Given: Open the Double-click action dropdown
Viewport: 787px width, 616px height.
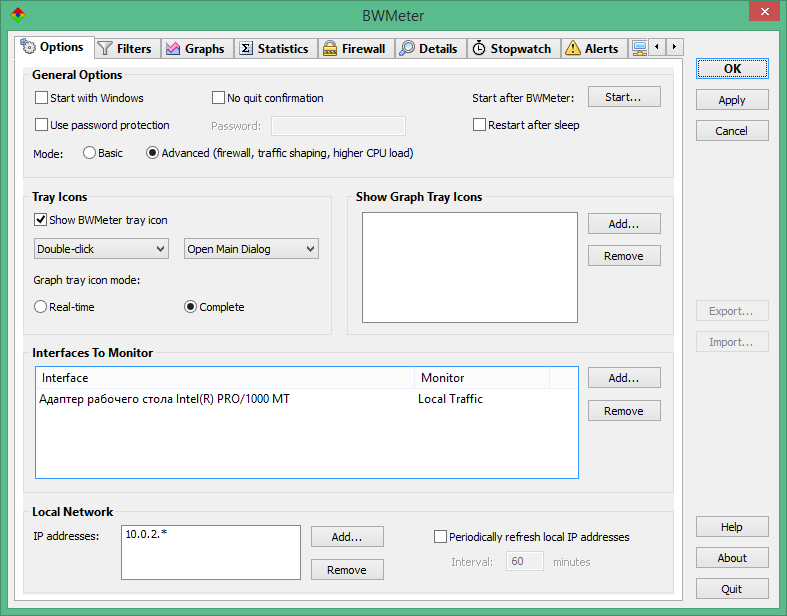Looking at the screenshot, I should tap(101, 249).
